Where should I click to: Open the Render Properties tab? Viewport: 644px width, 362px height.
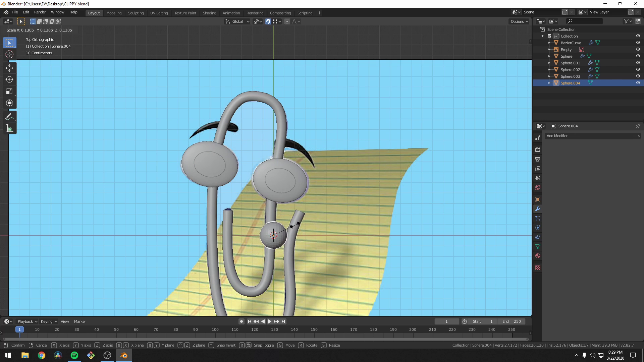(x=537, y=149)
